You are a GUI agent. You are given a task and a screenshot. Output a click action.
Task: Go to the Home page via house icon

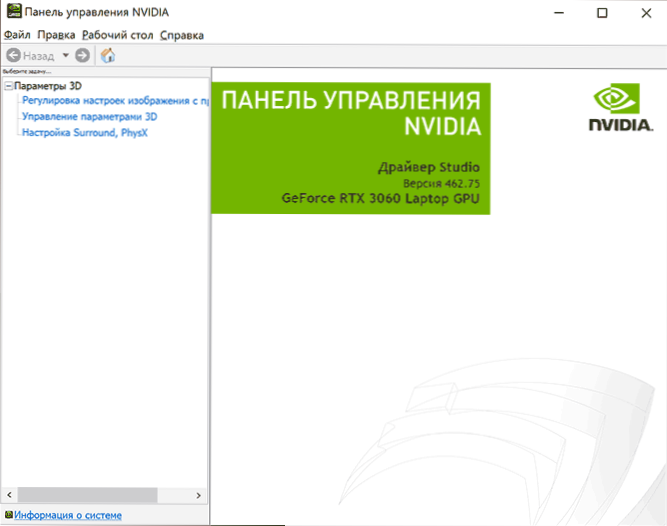108,55
